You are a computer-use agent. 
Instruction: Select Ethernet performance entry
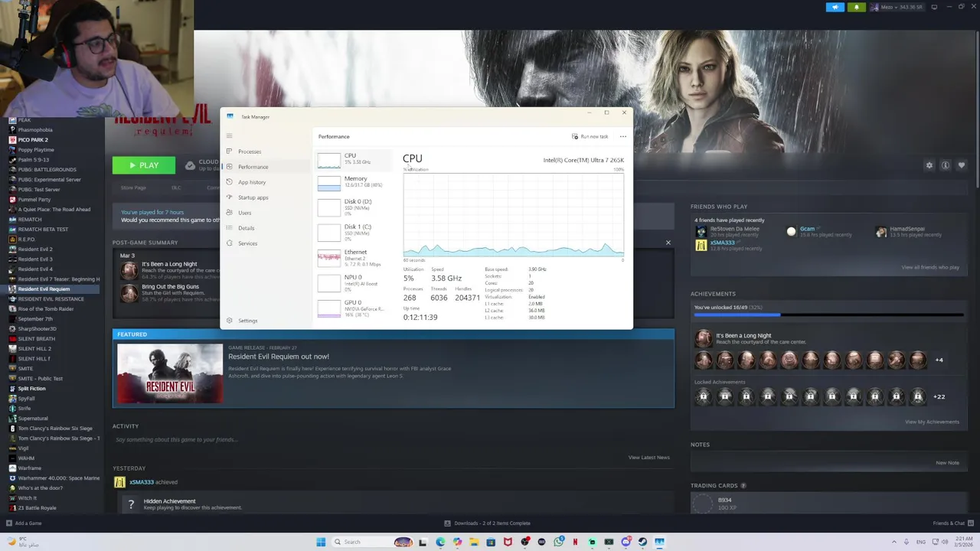pos(354,257)
